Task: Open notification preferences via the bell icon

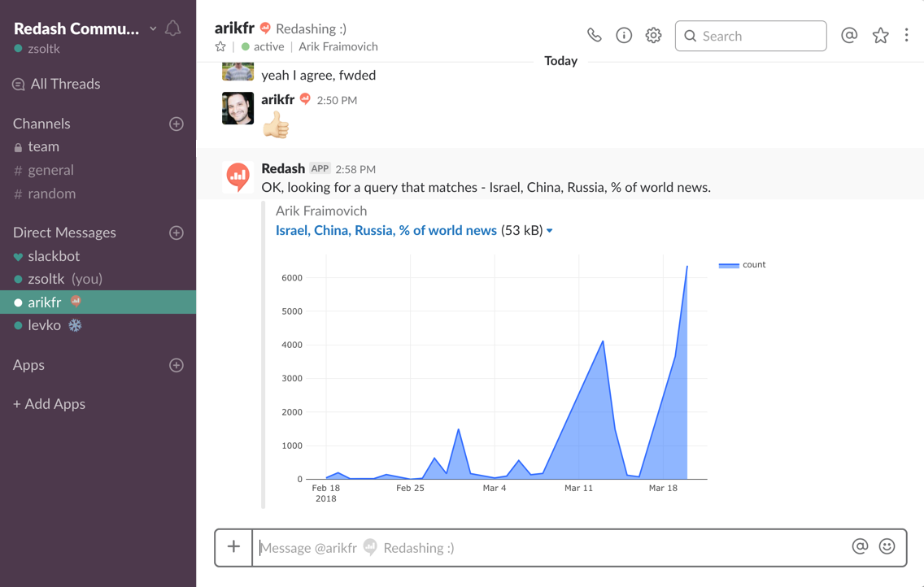Action: coord(172,28)
